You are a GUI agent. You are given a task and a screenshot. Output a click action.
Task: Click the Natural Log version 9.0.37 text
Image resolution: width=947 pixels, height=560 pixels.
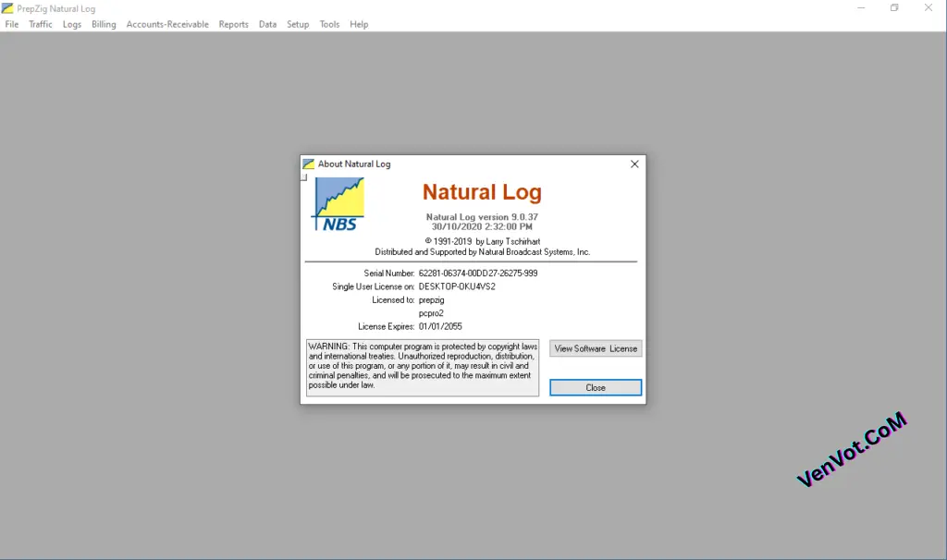tap(482, 216)
